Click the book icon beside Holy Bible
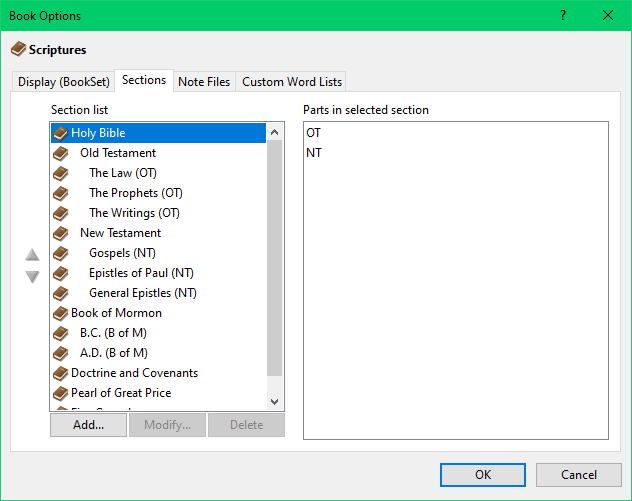 [60, 133]
